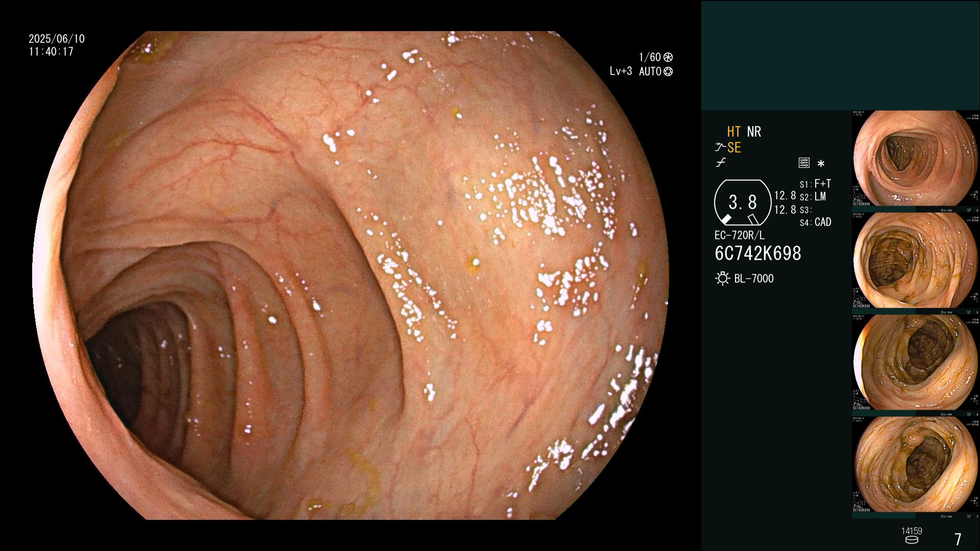Click the SE enhancement indicator
This screenshot has width=980, height=551.
[734, 147]
